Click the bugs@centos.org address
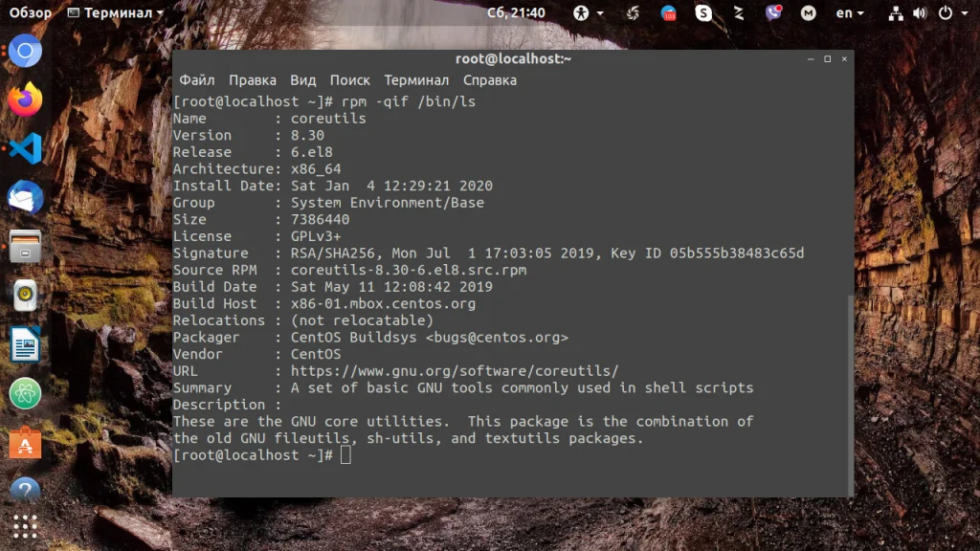Viewport: 980px width, 551px height. [x=497, y=338]
